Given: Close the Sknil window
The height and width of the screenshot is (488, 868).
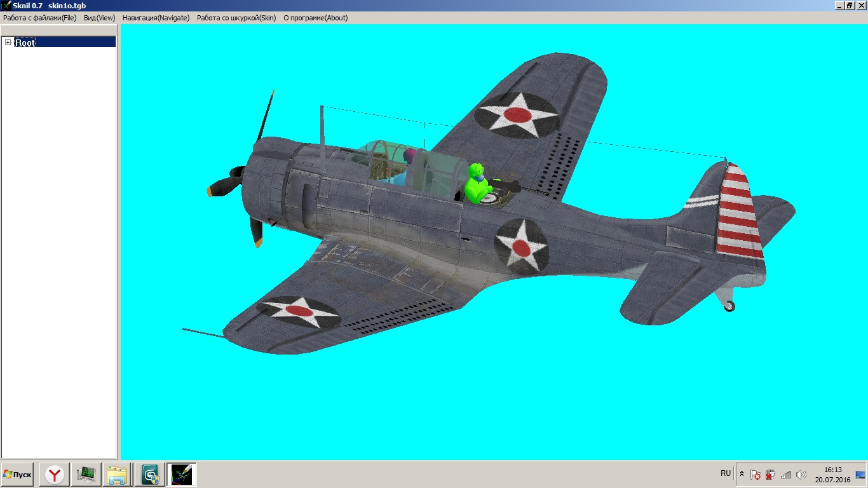Looking at the screenshot, I should [860, 5].
